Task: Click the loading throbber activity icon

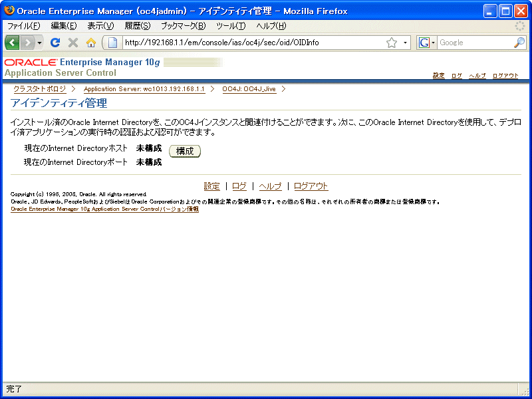Action: (520, 26)
